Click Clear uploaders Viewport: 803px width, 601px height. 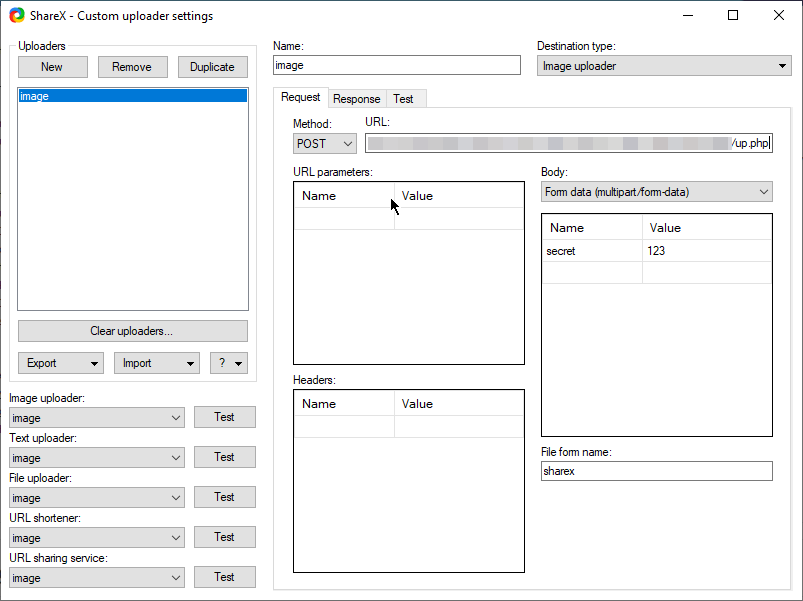132,330
